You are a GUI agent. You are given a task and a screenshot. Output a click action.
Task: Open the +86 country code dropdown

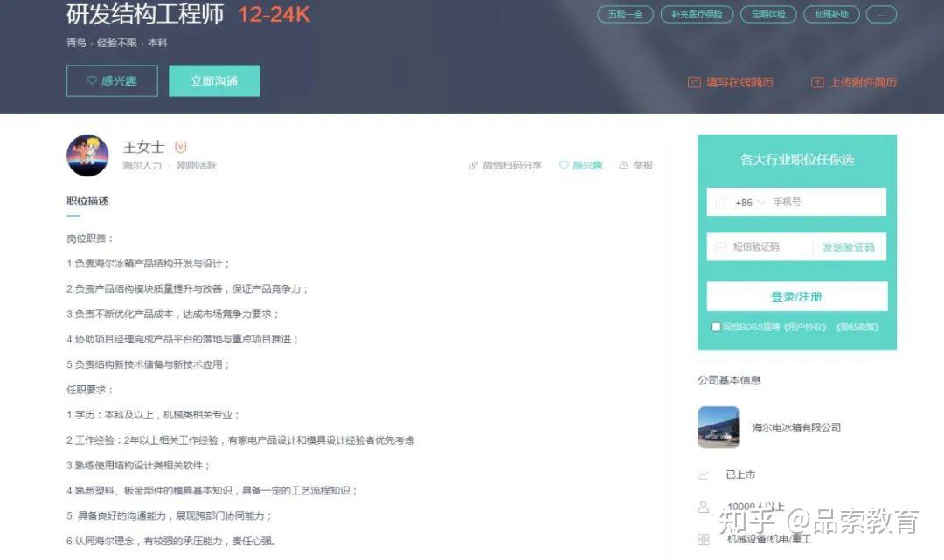(750, 202)
